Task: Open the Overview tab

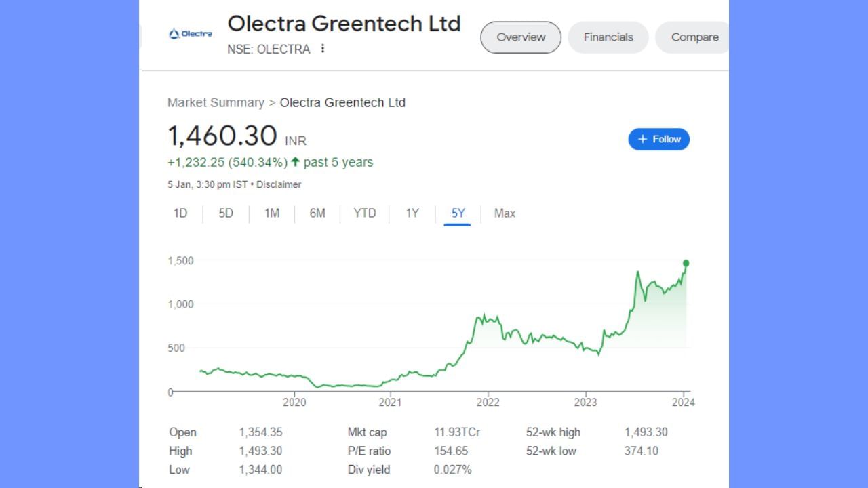Action: (x=521, y=37)
